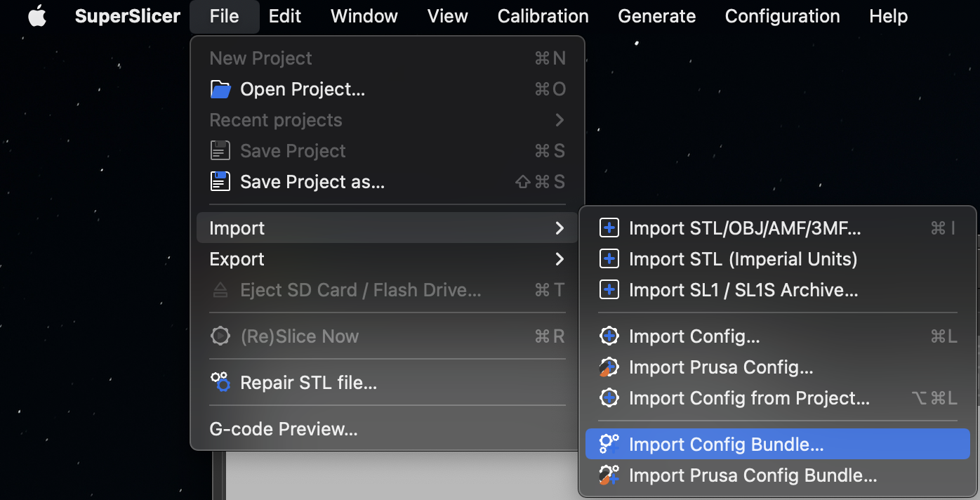Click the Repair STL file icon

220,382
